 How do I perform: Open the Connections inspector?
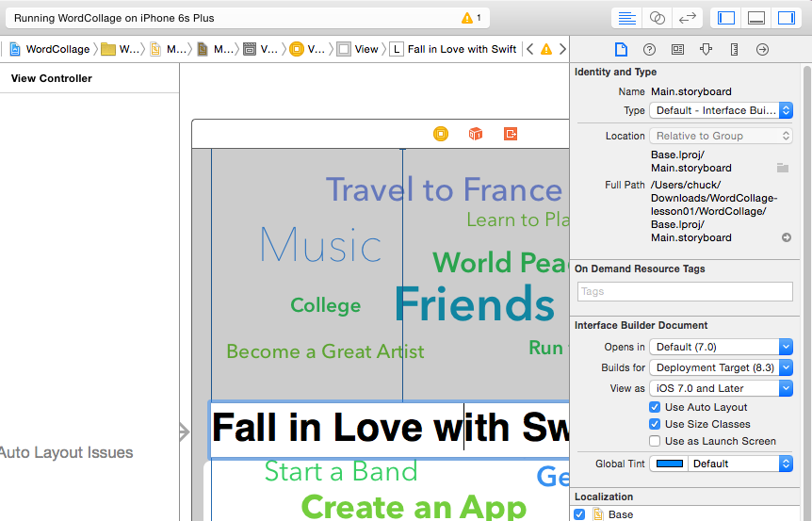pyautogui.click(x=762, y=50)
